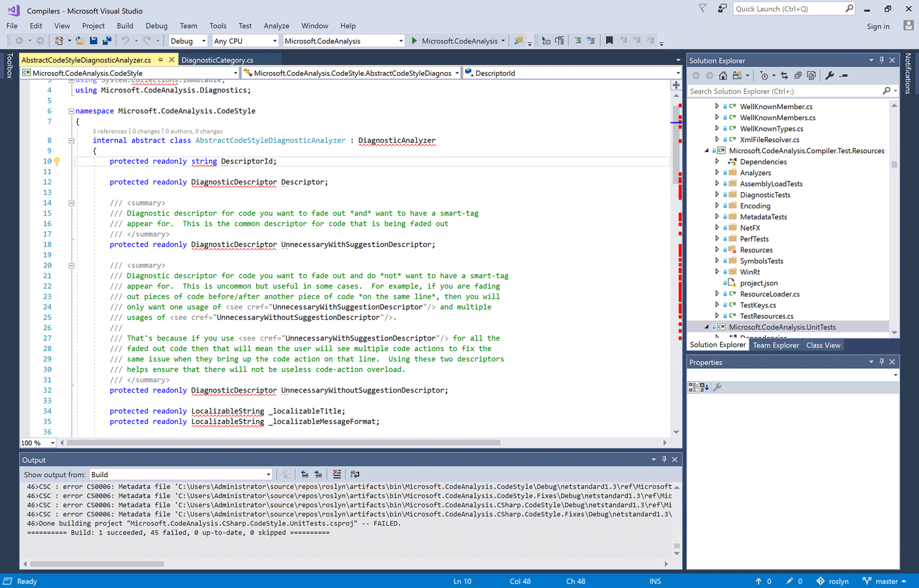This screenshot has height=588, width=919.
Task: Open the feedback icon in title bar
Action: click(722, 9)
